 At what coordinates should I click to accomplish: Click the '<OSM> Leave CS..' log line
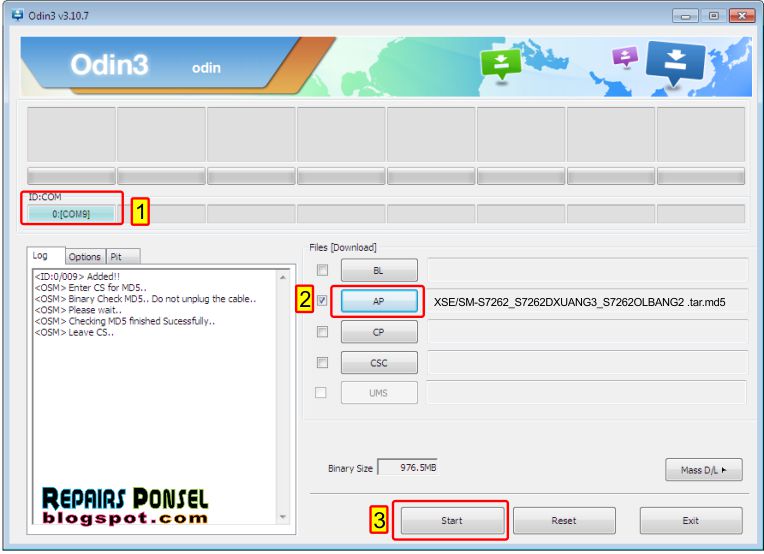(x=74, y=332)
